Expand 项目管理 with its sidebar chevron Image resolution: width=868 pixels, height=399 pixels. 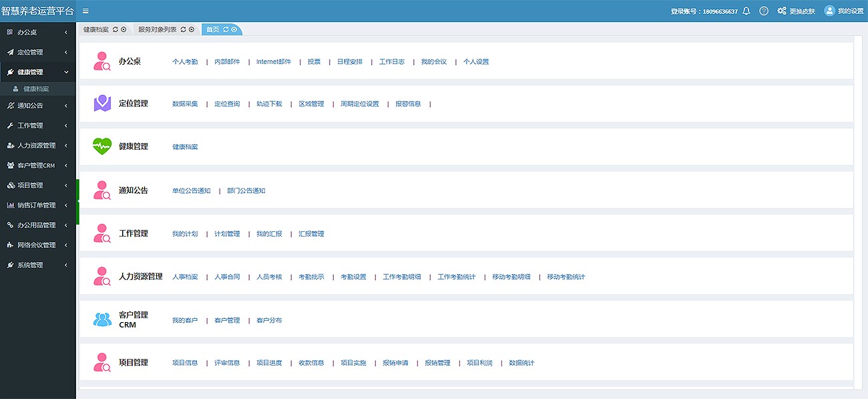pyautogui.click(x=66, y=185)
